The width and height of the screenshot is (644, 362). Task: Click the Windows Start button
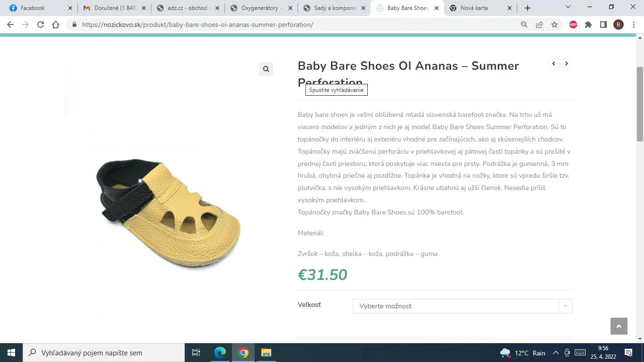11,353
